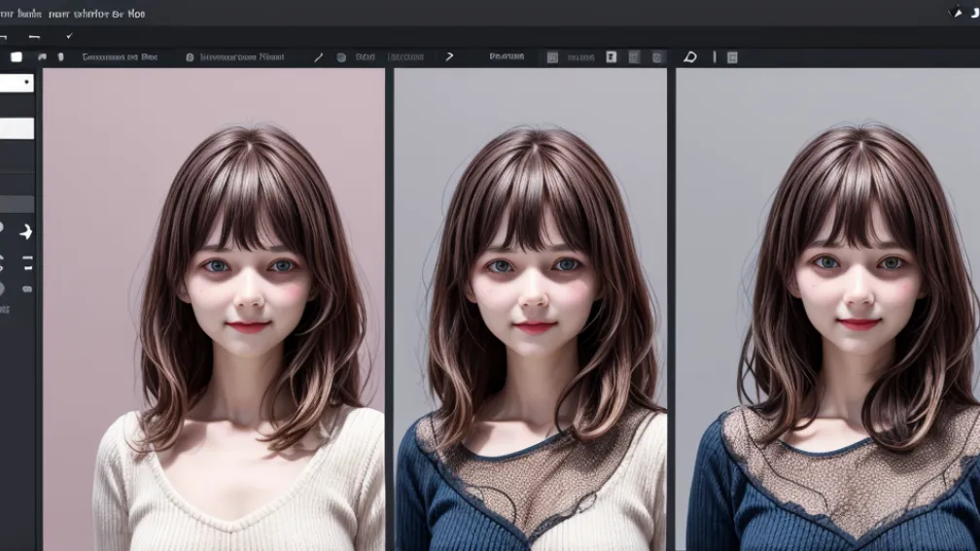Click the white input box below the dropdown
The image size is (980, 551).
(17, 128)
